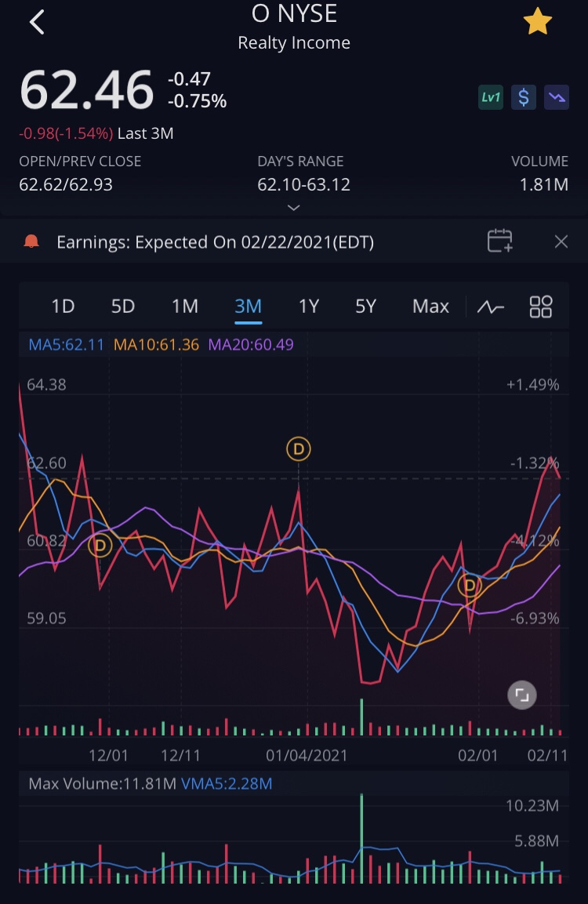
Task: Tap the dividend marker near 12/01
Action: [100, 545]
